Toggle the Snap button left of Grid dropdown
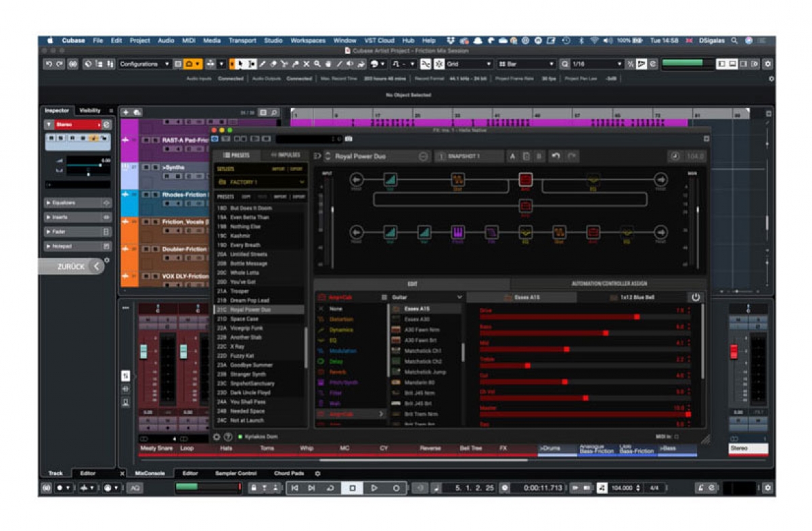The width and height of the screenshot is (812, 531). [439, 64]
